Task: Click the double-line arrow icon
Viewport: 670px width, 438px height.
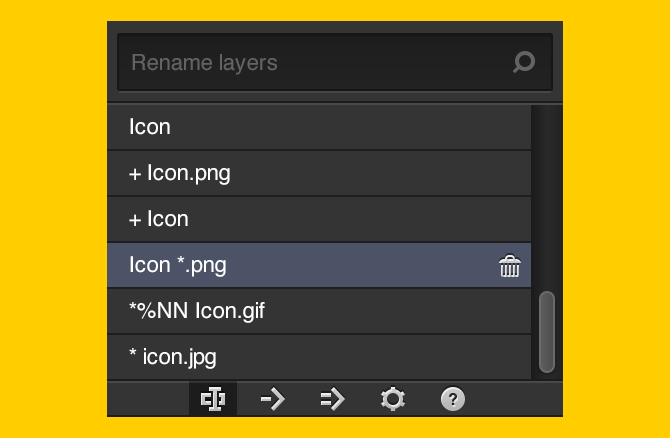Action: point(332,399)
